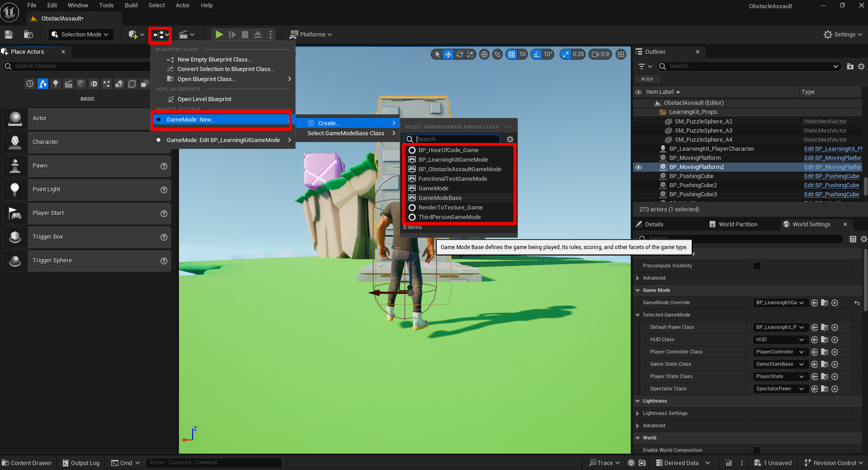Screen dimensions: 868x470
Task: Enable Precompute Visibility checkbox
Action: tap(757, 266)
